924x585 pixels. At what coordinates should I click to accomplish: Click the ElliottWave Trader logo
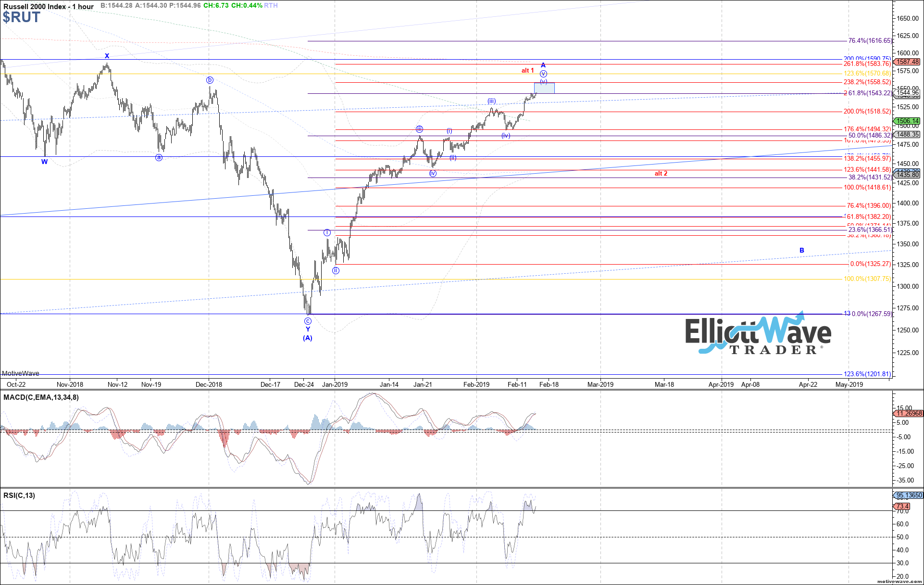coord(758,335)
